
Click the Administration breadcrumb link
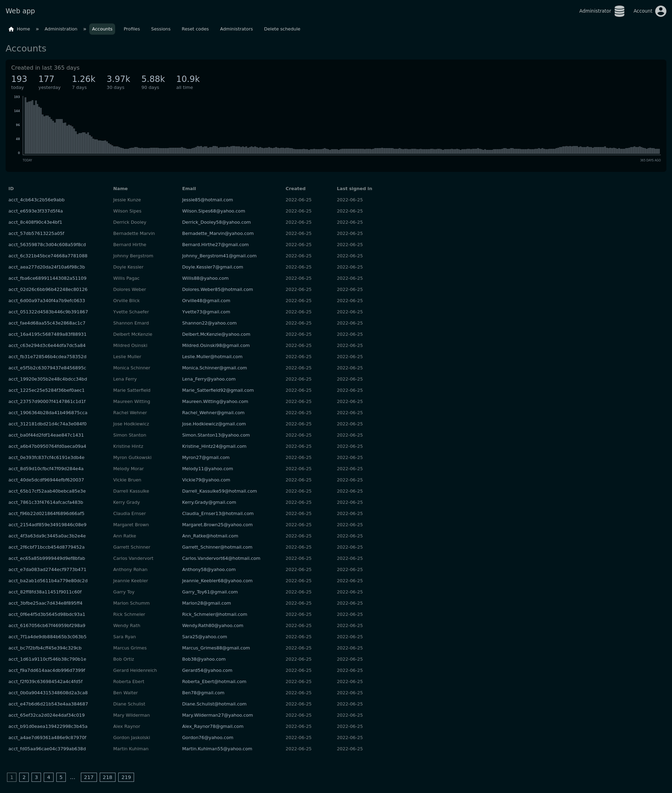61,29
